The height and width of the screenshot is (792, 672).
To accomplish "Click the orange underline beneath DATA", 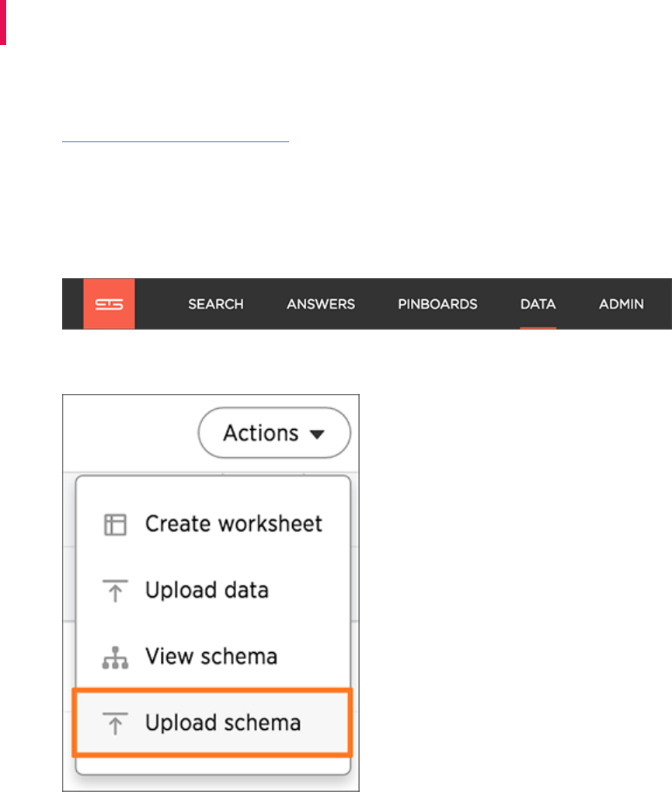I will coord(538,327).
